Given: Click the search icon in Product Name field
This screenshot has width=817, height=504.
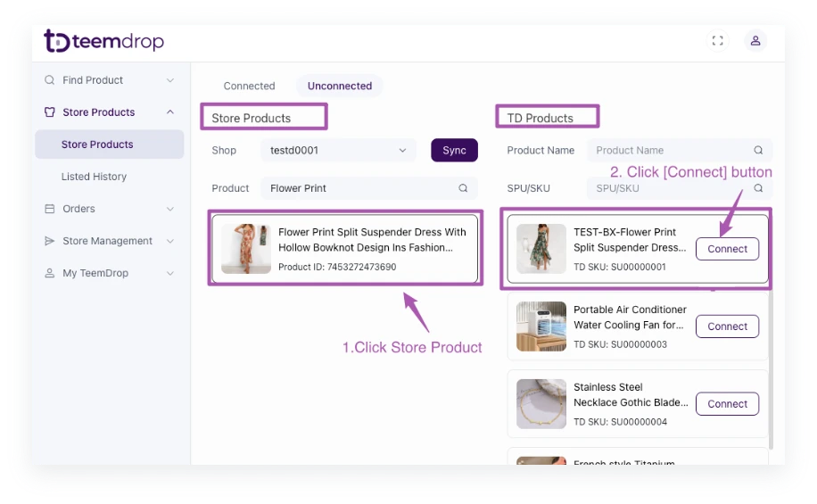Looking at the screenshot, I should point(758,151).
